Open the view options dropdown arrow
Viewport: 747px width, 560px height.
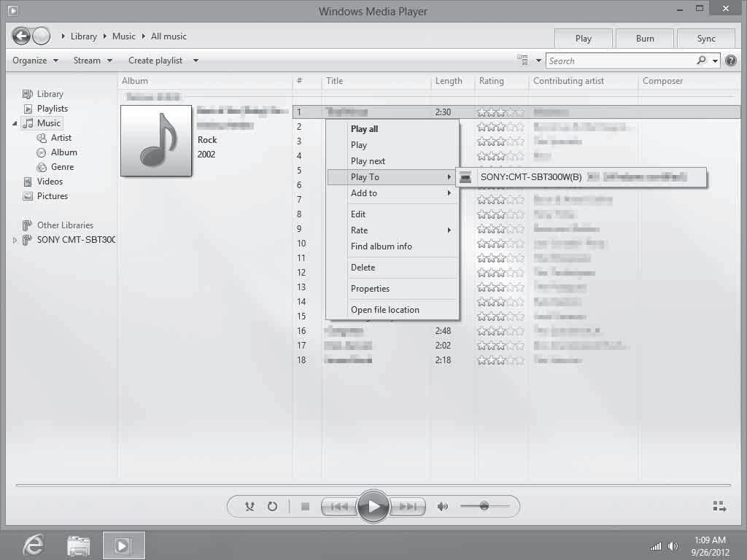(x=538, y=61)
